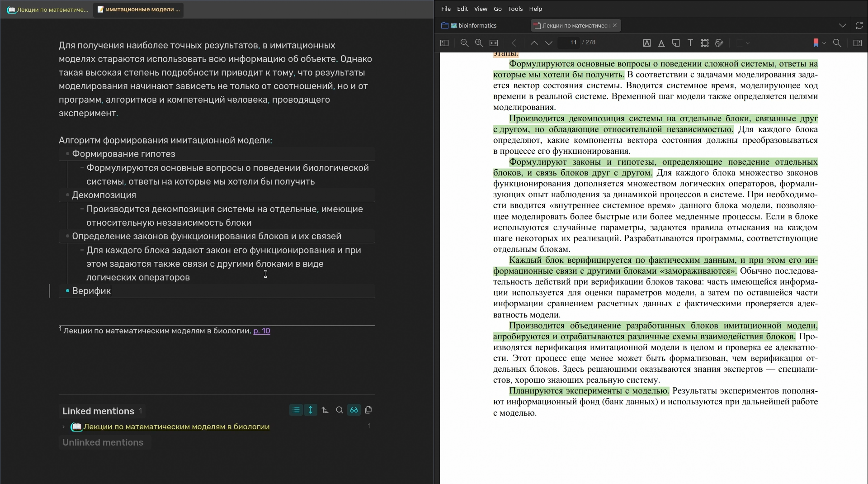Show search filter for backlinks

[340, 410]
